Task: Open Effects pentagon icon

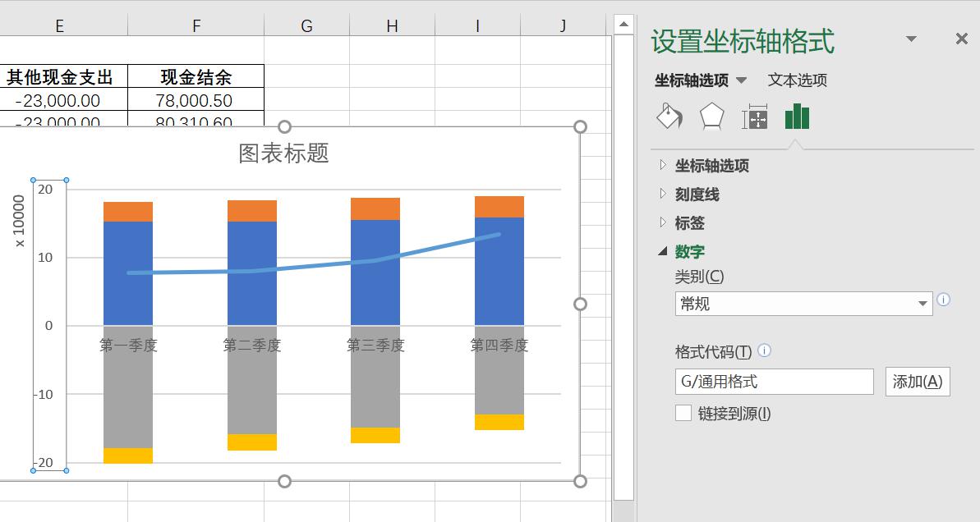Action: click(x=712, y=117)
